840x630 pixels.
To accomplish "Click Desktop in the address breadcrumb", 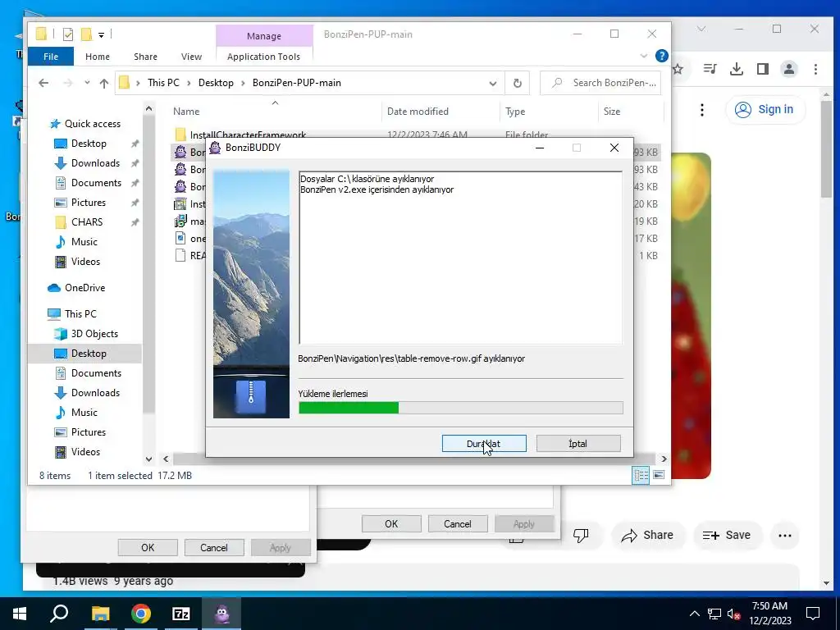I will [x=216, y=83].
